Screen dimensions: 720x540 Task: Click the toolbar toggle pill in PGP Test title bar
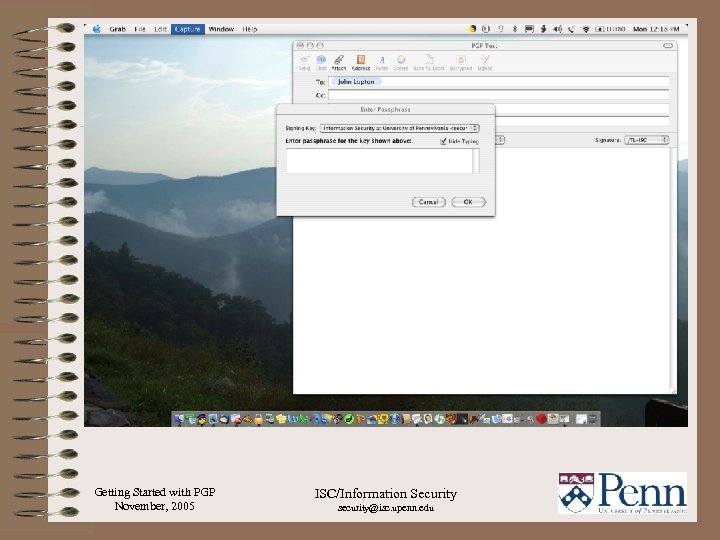tap(668, 45)
